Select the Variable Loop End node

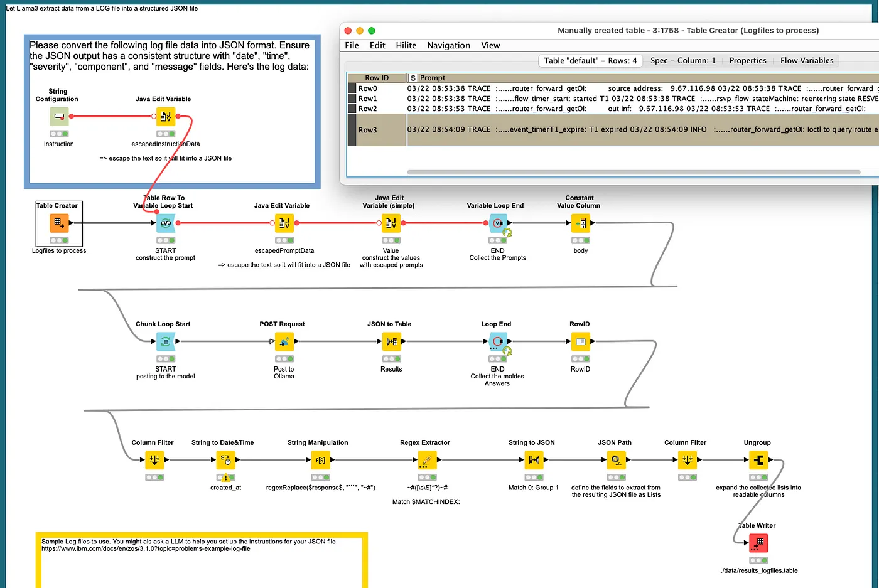pos(498,223)
